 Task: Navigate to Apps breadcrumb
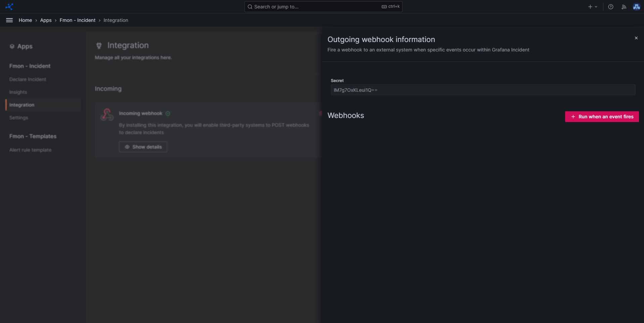[x=46, y=20]
